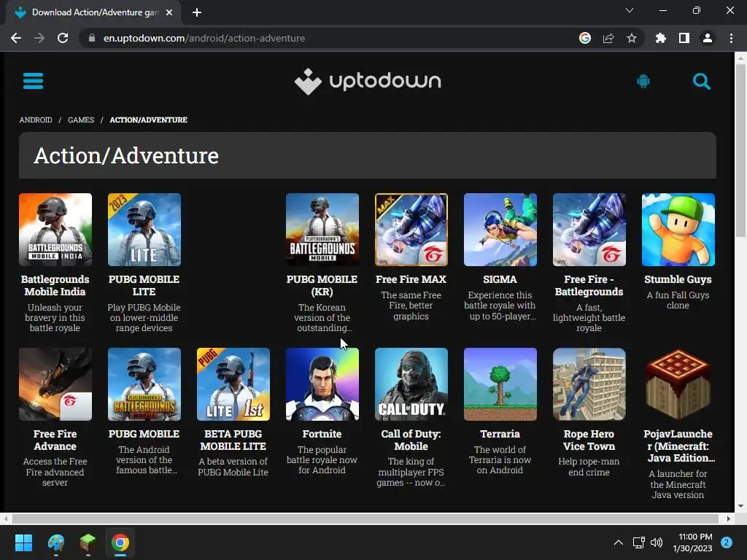Open Chrome's three-dot menu
The width and height of the screenshot is (747, 560).
[x=731, y=38]
